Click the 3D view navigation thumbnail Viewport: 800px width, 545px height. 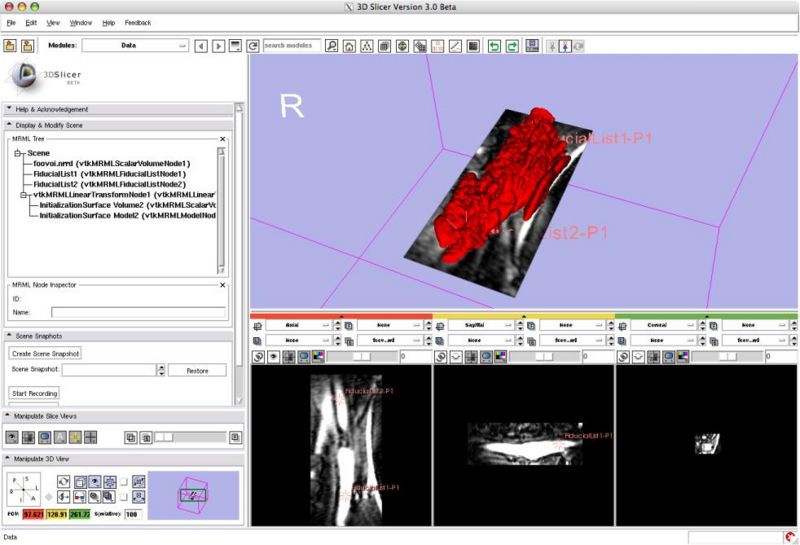[193, 495]
